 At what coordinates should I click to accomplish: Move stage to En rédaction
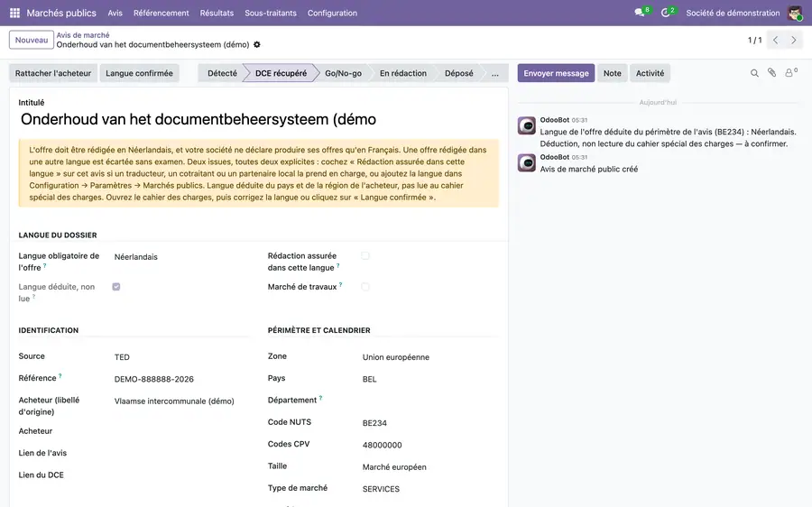pos(403,74)
